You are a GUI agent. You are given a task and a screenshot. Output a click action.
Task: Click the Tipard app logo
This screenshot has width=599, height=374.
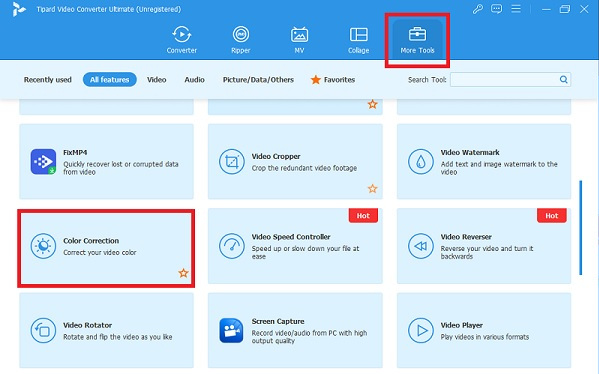[18, 9]
